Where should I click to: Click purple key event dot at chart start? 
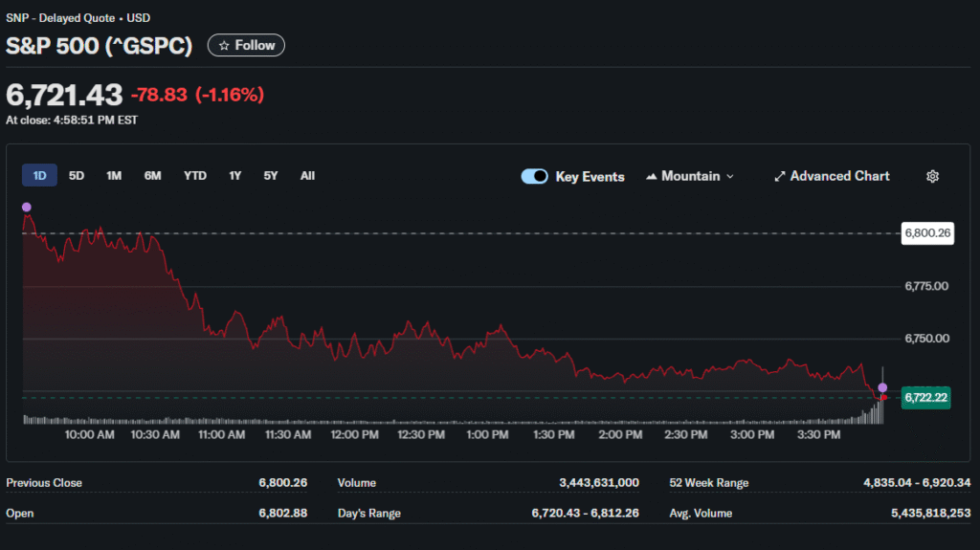(x=26, y=207)
